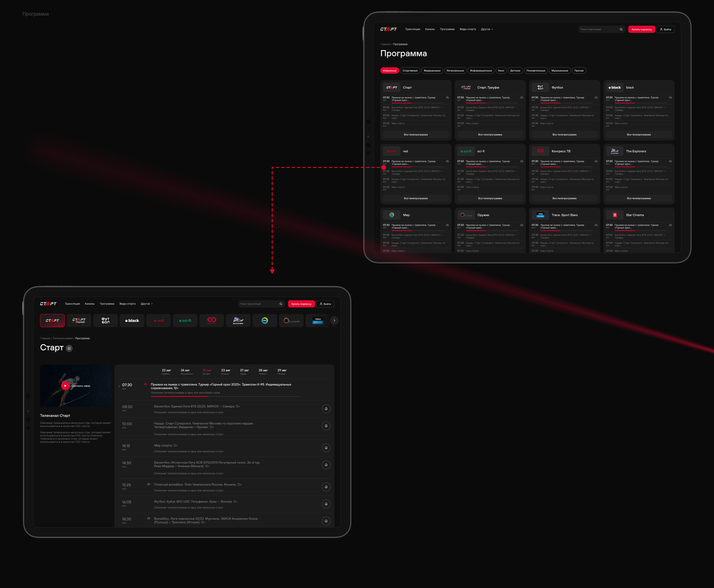The height and width of the screenshot is (588, 714).
Task: Click search magnifier in lower tablet header
Action: pyautogui.click(x=281, y=304)
